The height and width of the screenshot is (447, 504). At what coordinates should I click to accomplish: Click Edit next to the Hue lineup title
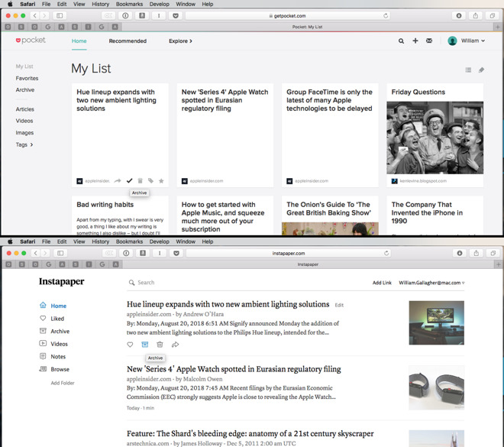pos(339,305)
